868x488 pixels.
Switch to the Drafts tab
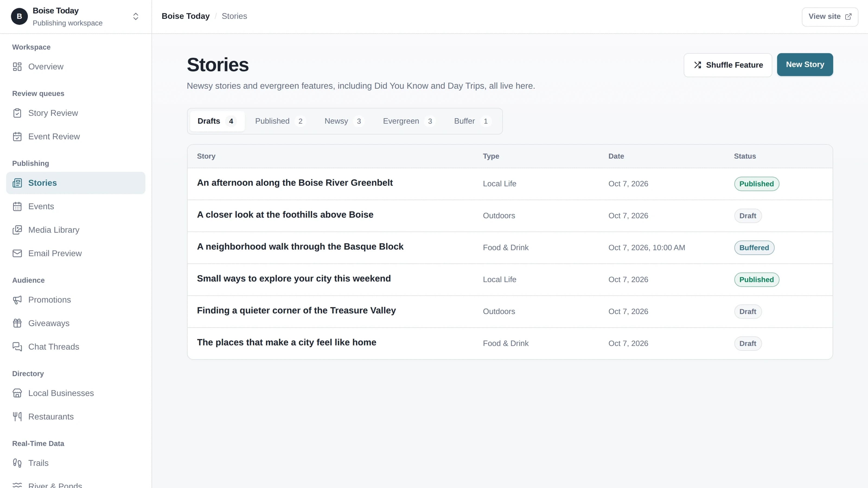click(x=217, y=121)
